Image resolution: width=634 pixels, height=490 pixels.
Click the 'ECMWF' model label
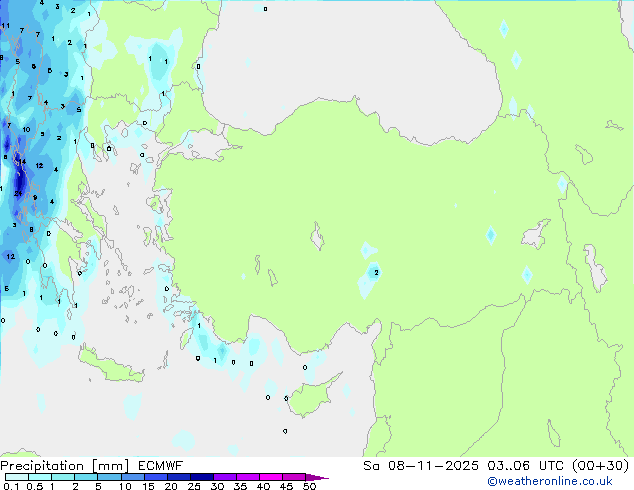tap(161, 466)
